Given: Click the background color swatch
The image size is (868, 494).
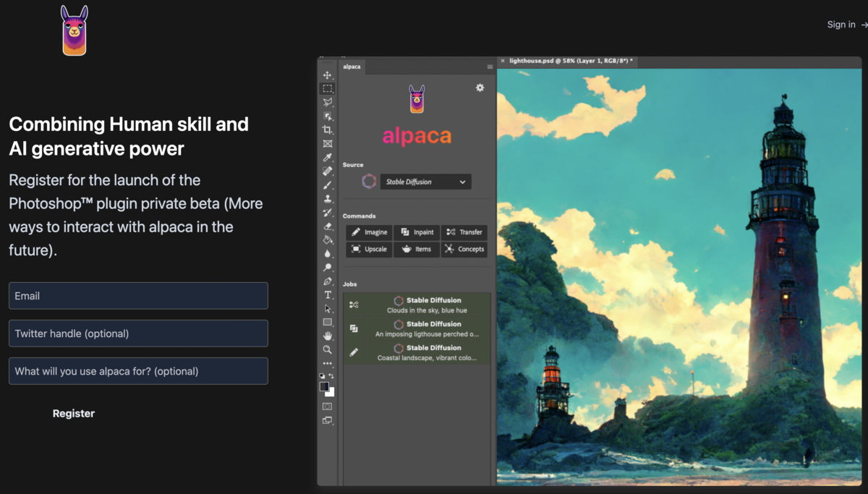Looking at the screenshot, I should [331, 393].
